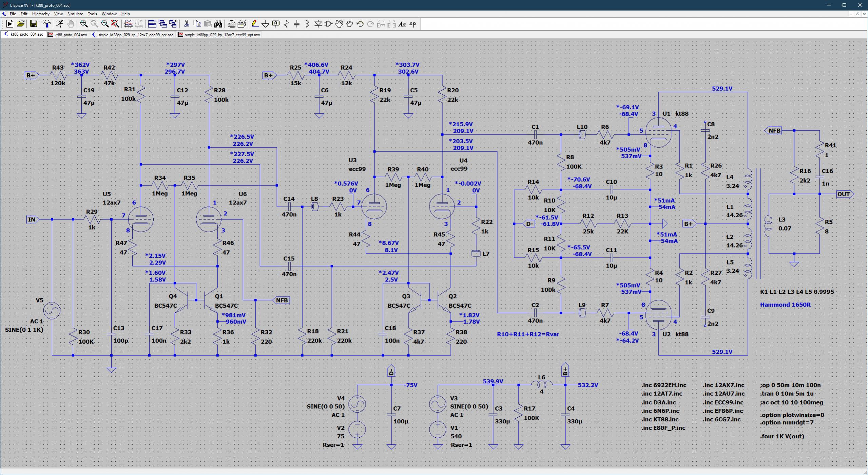868x475 pixels.
Task: Click the 'Hammond 1650R' text
Action: [785, 305]
